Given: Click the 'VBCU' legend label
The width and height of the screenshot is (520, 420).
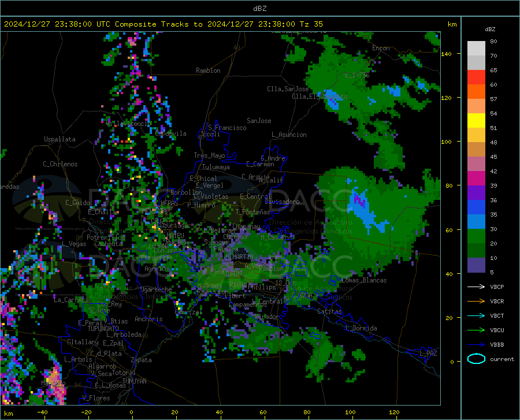Looking at the screenshot, I should (497, 330).
